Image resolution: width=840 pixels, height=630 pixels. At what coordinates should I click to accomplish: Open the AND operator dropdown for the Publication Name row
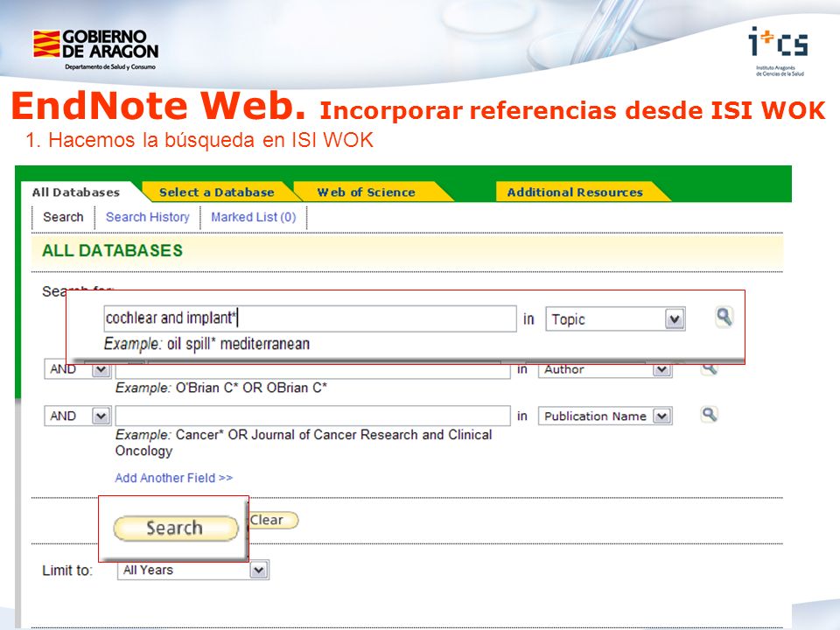77,416
